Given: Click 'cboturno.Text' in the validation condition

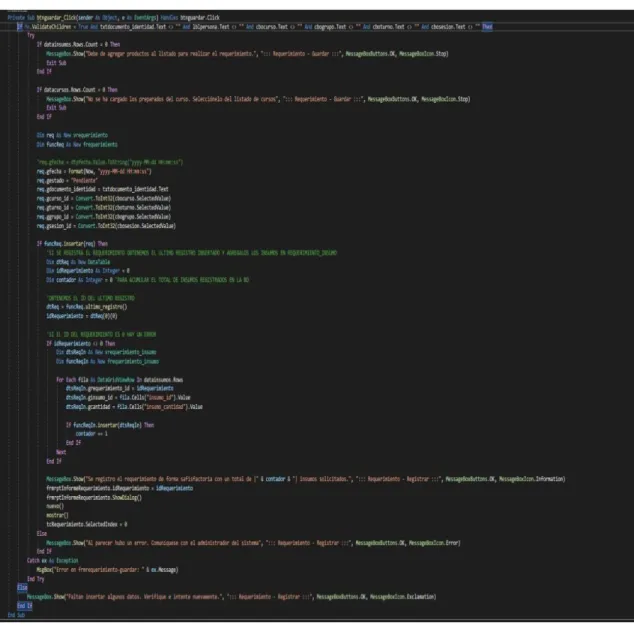Looking at the screenshot, I should [389, 27].
